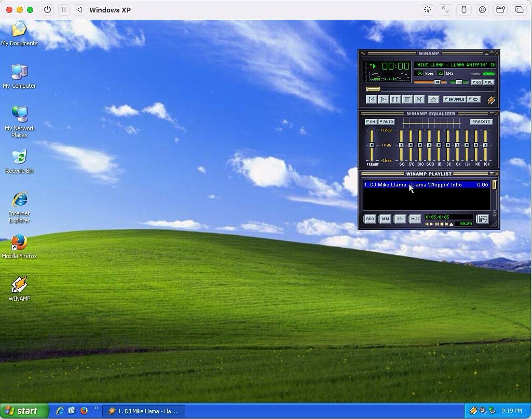Open the playlist ADD menu
532x419 pixels.
(x=370, y=219)
